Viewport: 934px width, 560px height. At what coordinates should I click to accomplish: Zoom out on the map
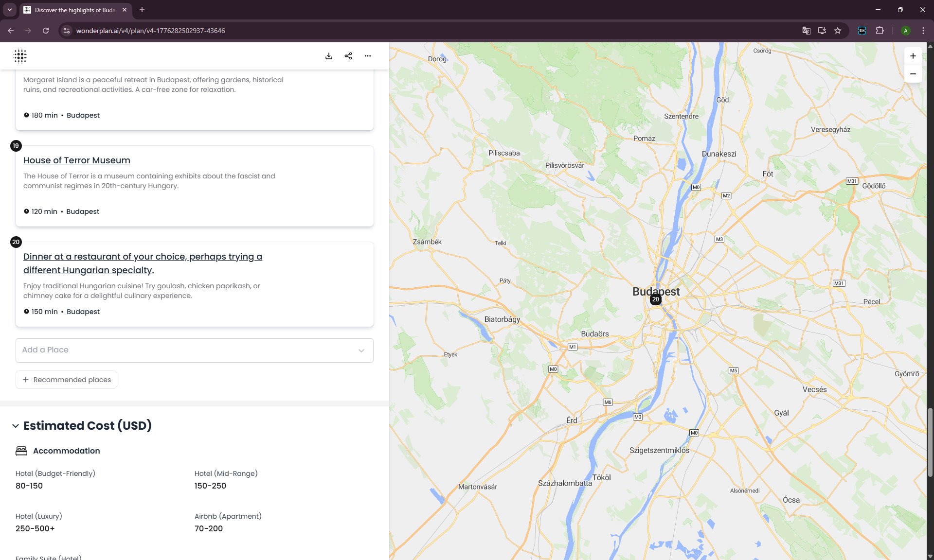(x=913, y=74)
